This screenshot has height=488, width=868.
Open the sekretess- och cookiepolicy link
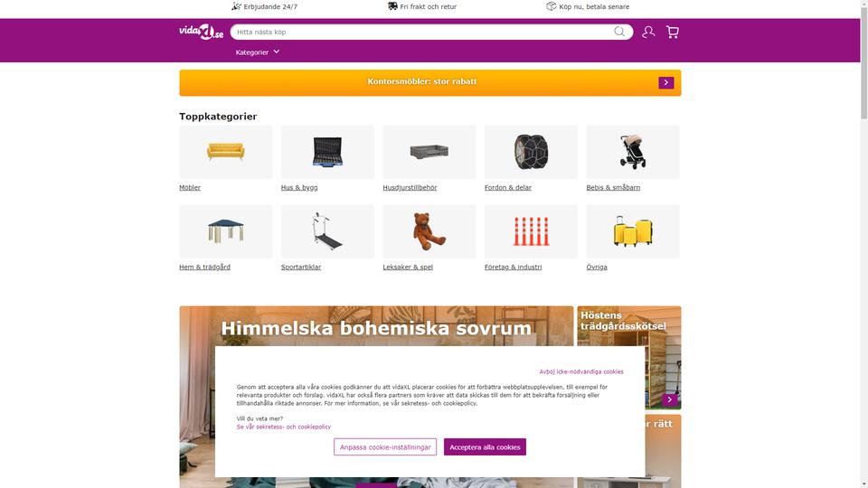tap(283, 427)
